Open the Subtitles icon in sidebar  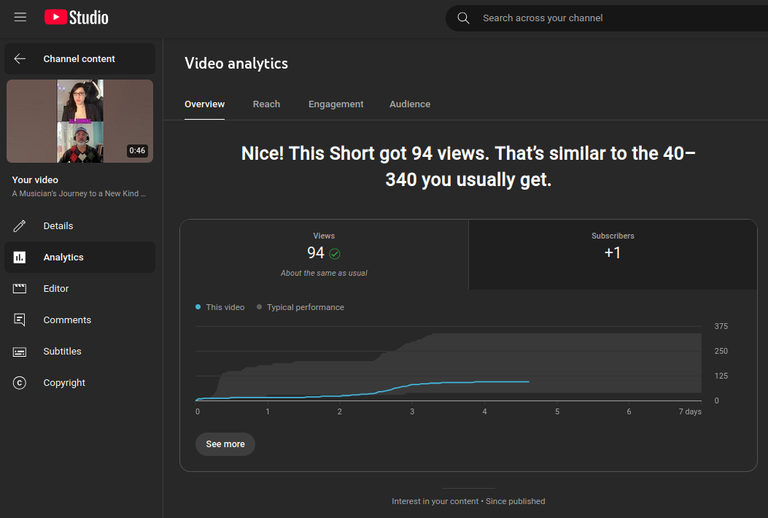20,352
